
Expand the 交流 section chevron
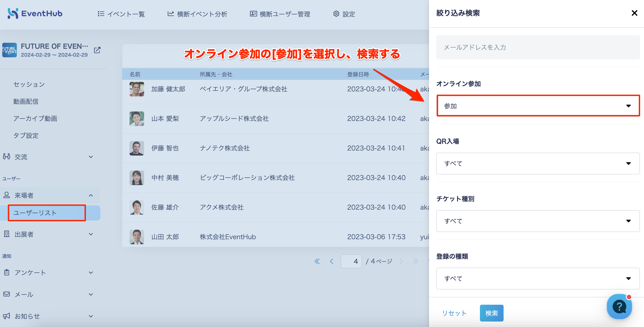pos(91,157)
